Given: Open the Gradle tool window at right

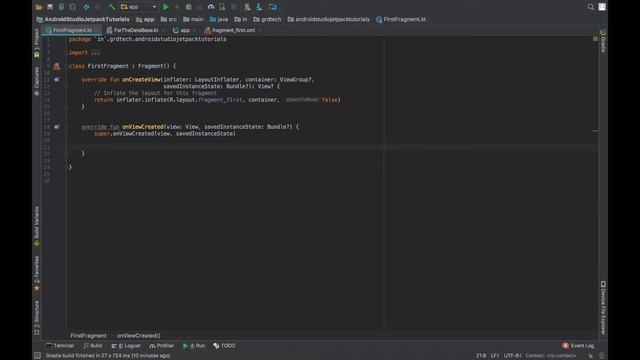Looking at the screenshot, I should [x=603, y=41].
